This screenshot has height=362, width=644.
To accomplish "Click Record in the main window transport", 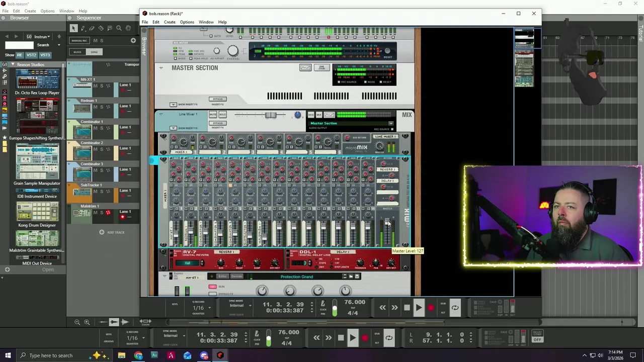I will [x=365, y=338].
